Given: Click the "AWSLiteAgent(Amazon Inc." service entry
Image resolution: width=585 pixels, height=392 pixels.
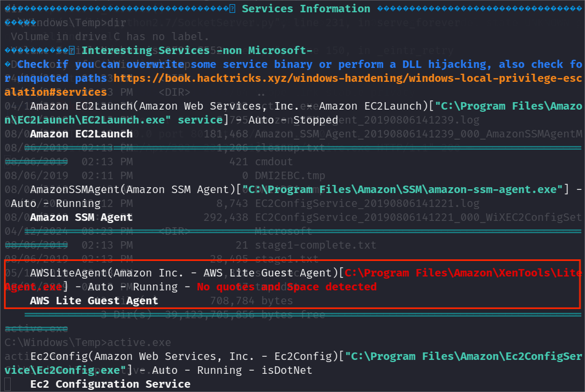Looking at the screenshot, I should click(x=107, y=273).
